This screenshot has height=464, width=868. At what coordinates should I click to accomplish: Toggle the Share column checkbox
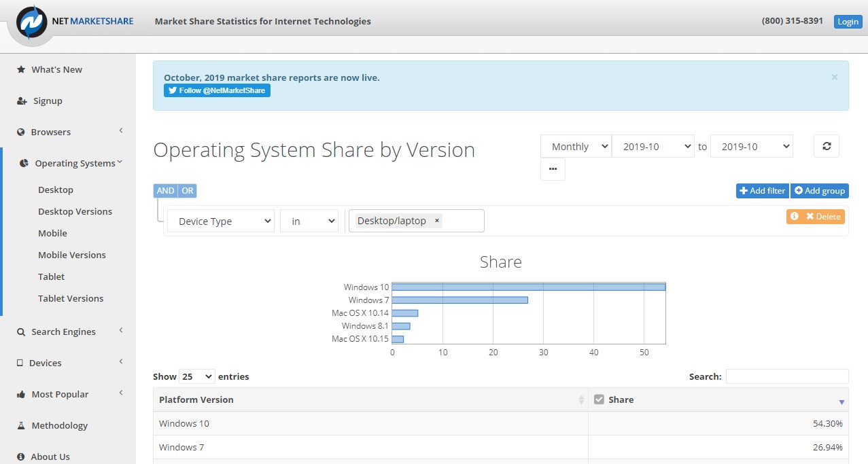599,399
